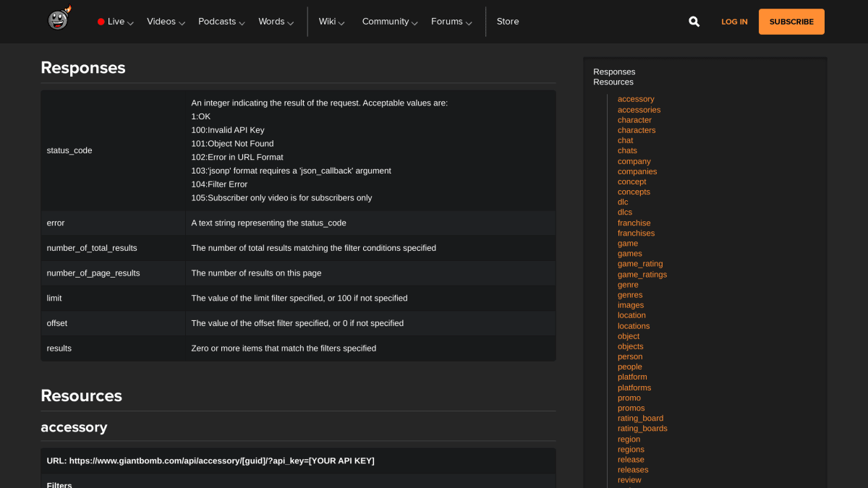Open the characters sidebar link
This screenshot has width=868, height=488.
(637, 130)
